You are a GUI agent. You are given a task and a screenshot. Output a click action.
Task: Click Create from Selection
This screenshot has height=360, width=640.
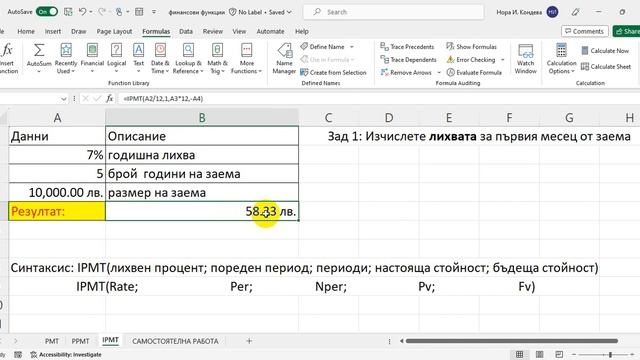point(333,72)
